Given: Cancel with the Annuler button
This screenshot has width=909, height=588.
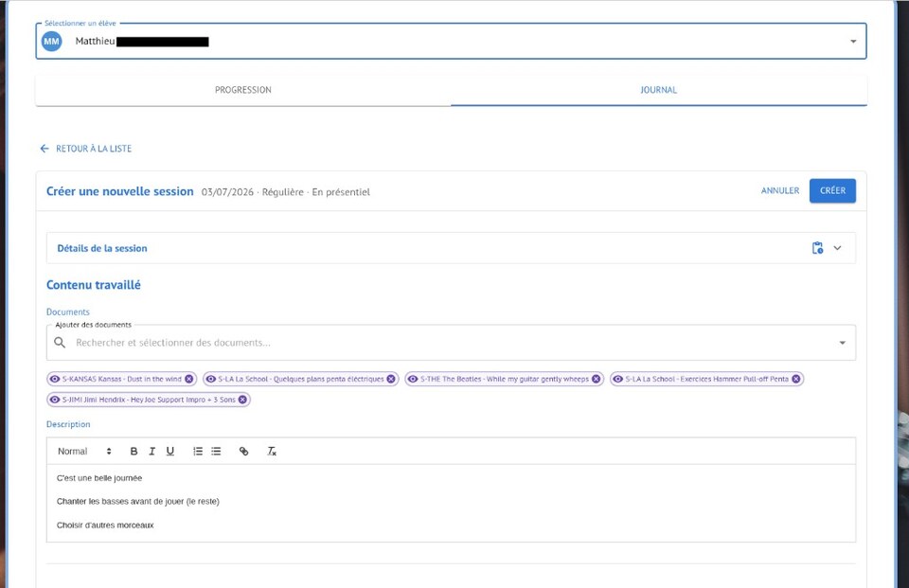Looking at the screenshot, I should pyautogui.click(x=779, y=190).
